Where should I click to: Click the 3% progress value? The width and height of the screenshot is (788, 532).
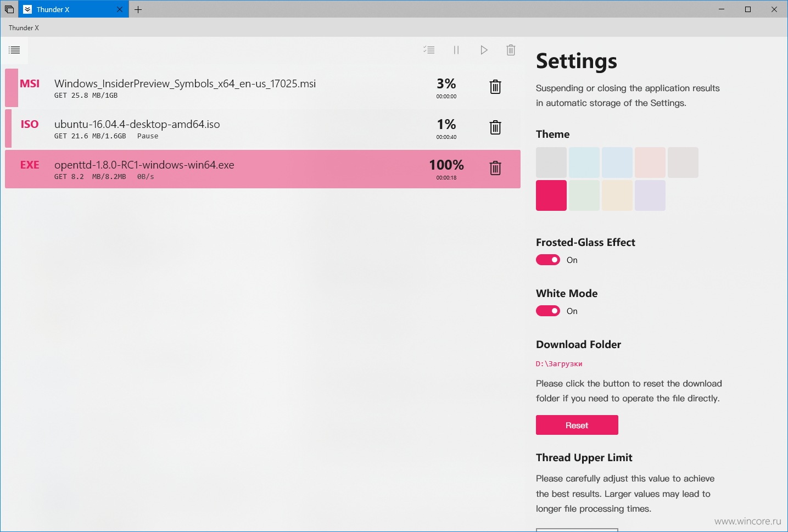click(x=446, y=83)
